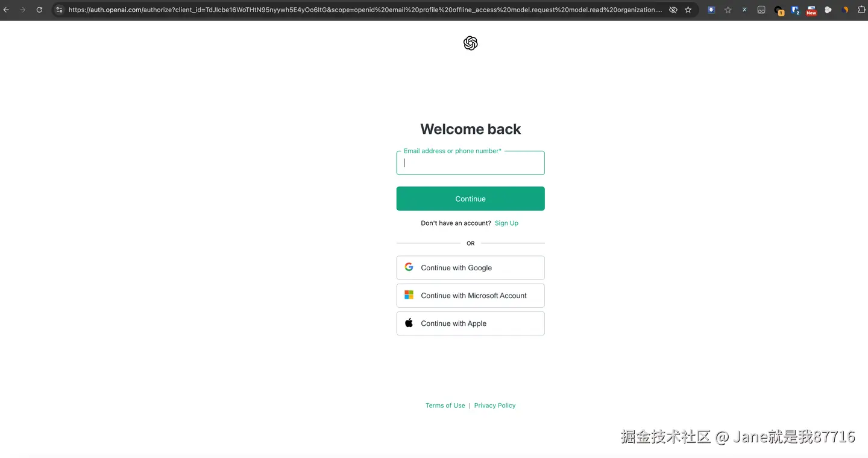Open the Privacy Policy link
The image size is (868, 458).
pyautogui.click(x=495, y=406)
